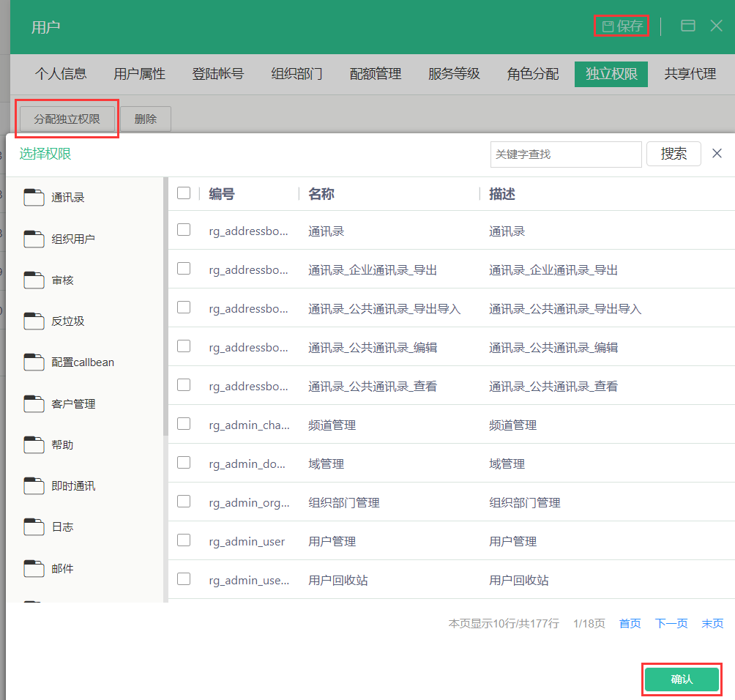
Task: Click the rg_admin_use... code cell
Action: [x=250, y=581]
